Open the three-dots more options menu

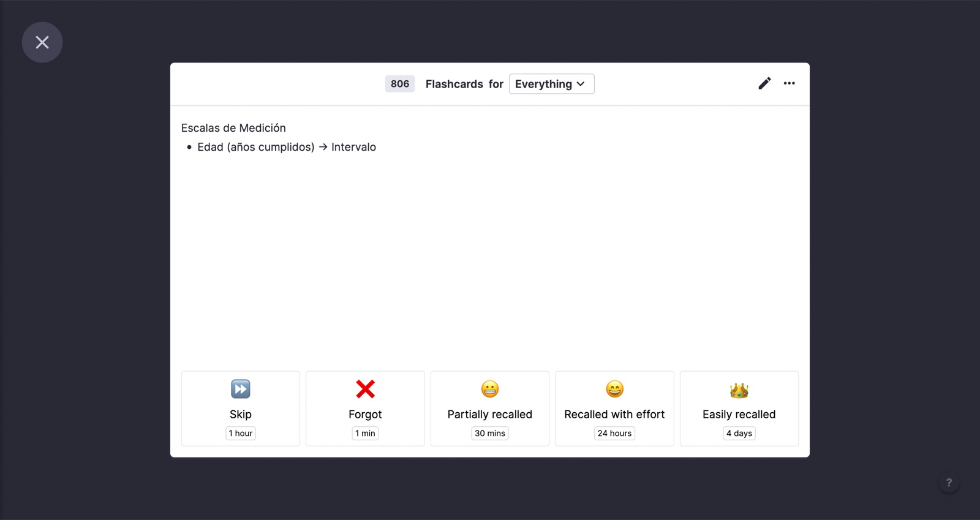click(x=789, y=83)
